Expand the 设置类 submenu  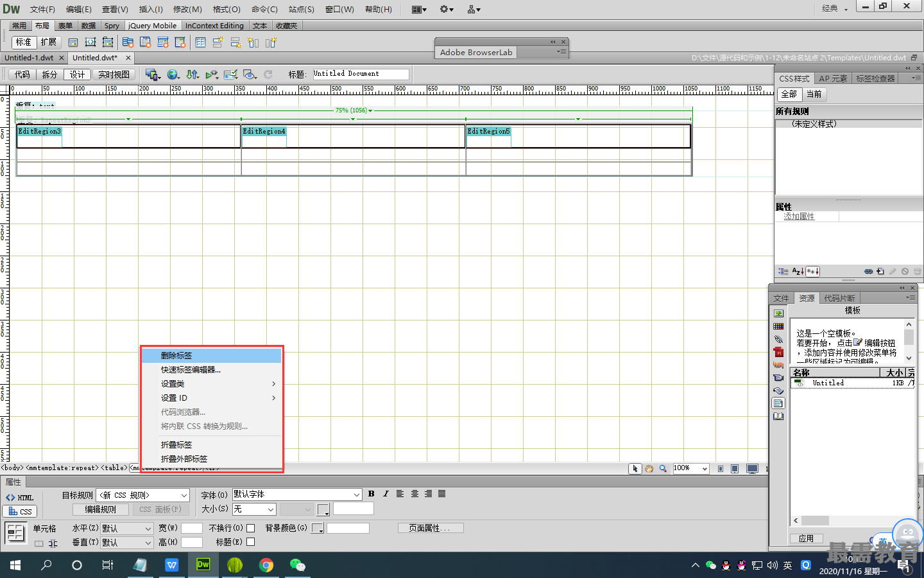(x=212, y=384)
